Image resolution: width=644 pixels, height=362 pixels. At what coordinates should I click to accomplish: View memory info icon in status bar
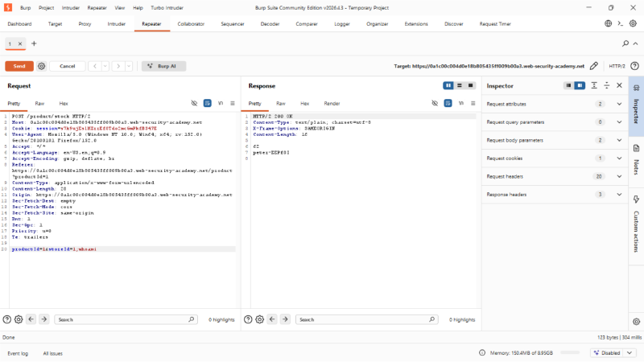tap(482, 353)
